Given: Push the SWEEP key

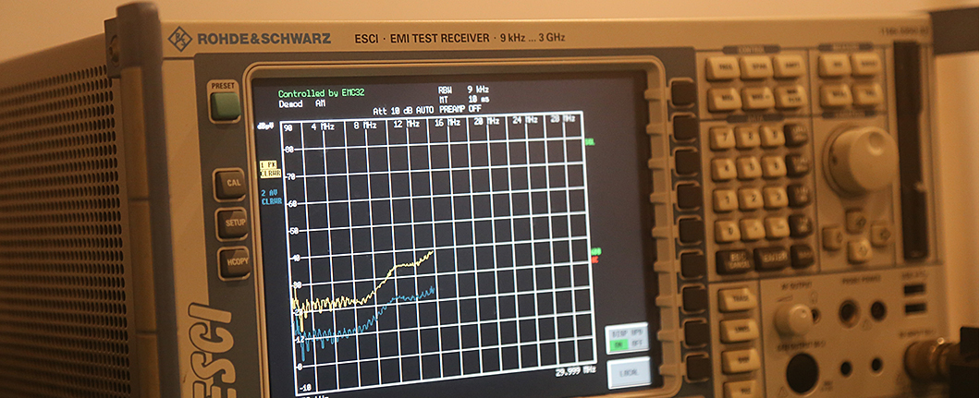Looking at the screenshot, I should pos(866,64).
